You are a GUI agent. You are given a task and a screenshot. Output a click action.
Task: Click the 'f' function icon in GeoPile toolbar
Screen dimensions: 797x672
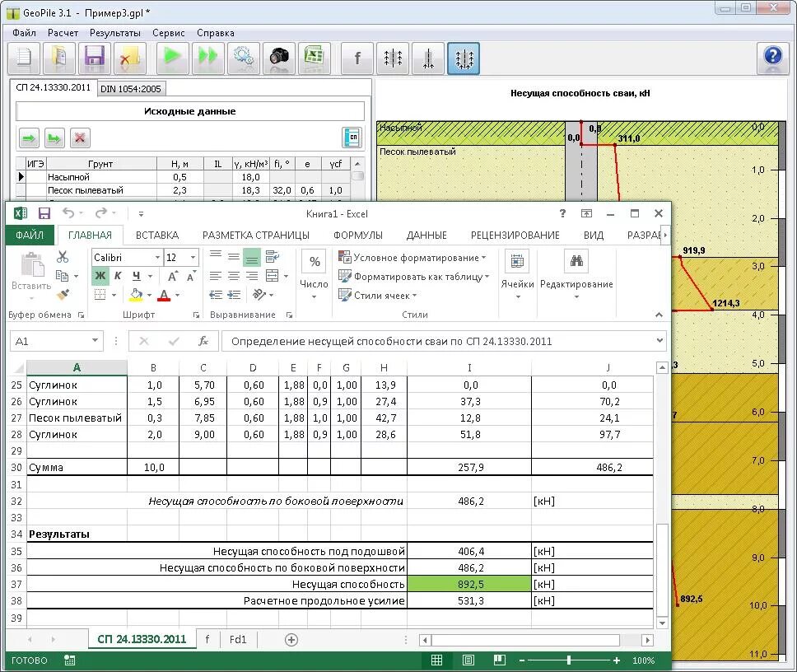point(357,58)
